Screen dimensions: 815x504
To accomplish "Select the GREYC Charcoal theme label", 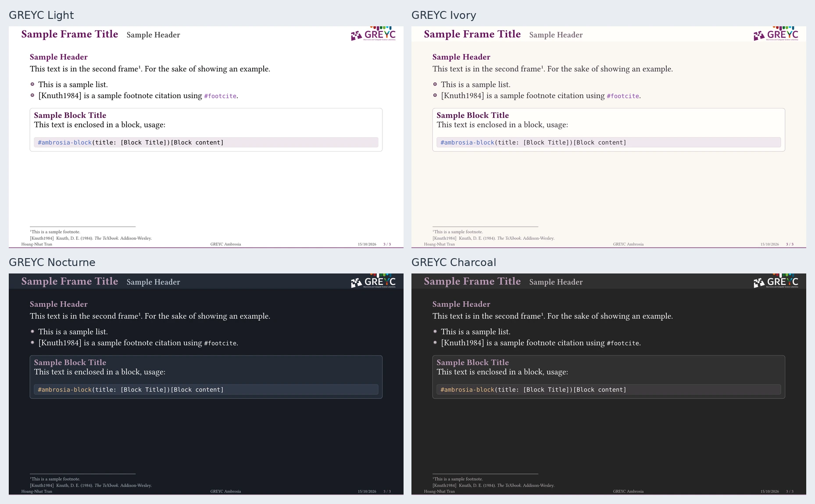I will pos(454,263).
